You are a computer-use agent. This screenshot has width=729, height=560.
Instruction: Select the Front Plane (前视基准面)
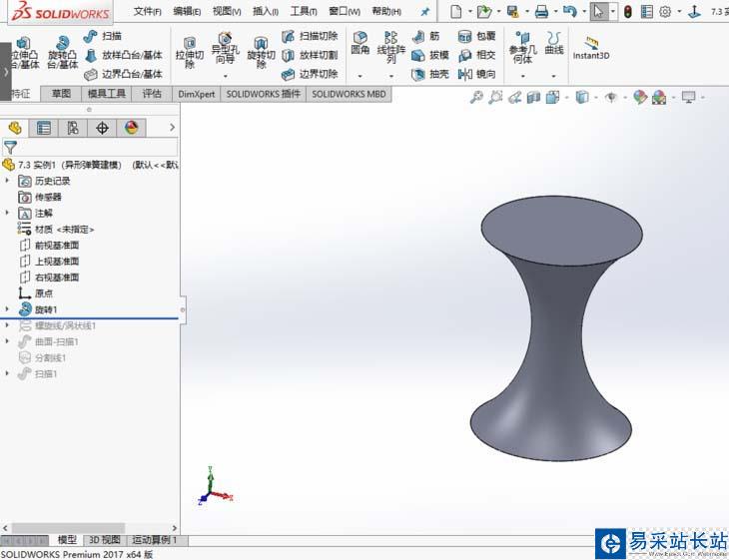[49, 245]
